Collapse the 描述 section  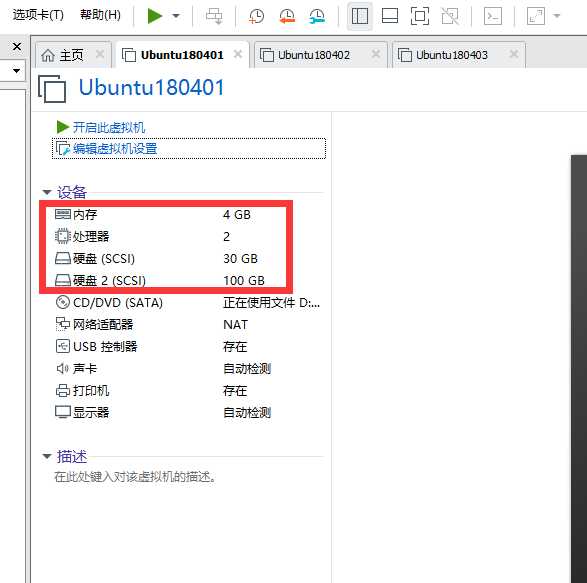[47, 456]
